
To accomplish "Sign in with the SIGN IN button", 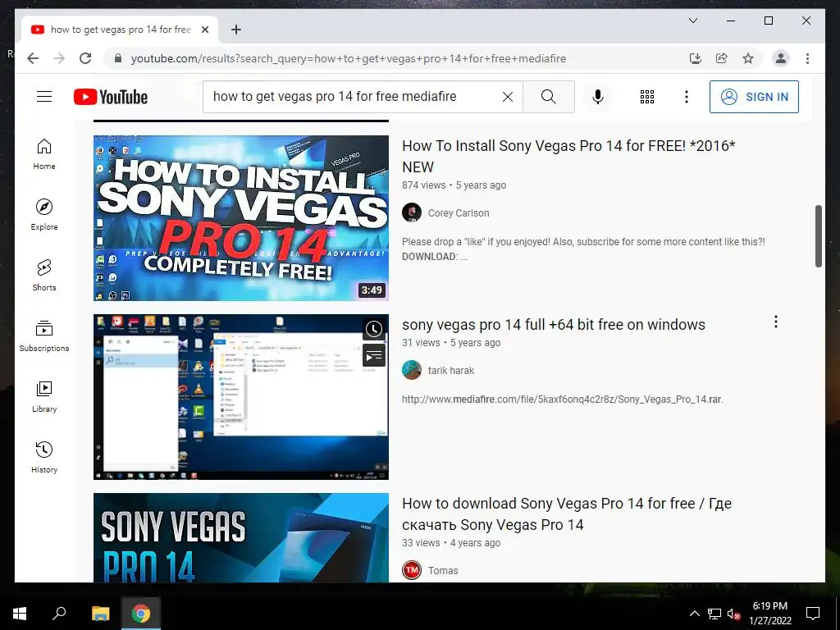I will (754, 97).
